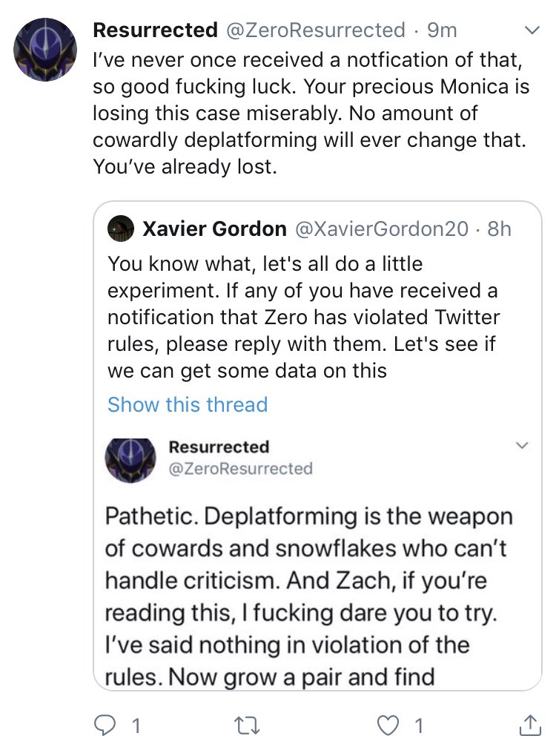Viewport: 556px width, 756px height.
Task: Open Resurrected avatar in the embedded screenshot
Action: click(130, 460)
